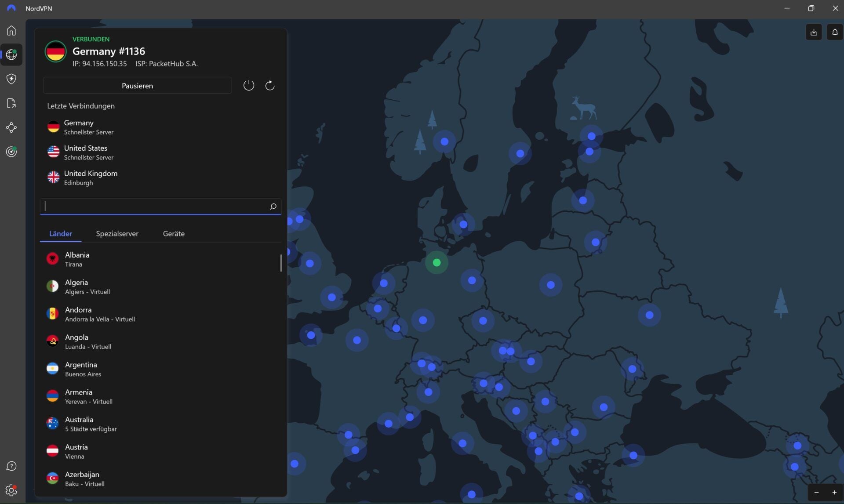The width and height of the screenshot is (844, 504).
Task: Open the help question mark icon
Action: [11, 466]
